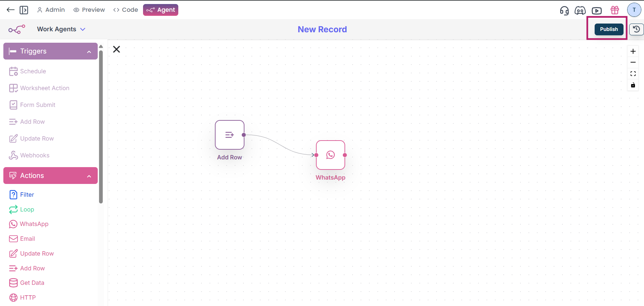644x306 pixels.
Task: Toggle the canvas lock icon
Action: click(x=633, y=85)
